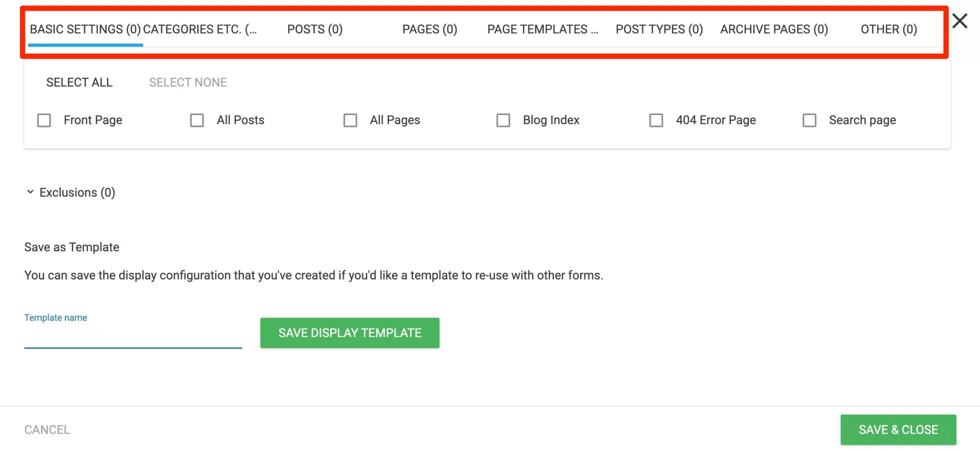Open the Pages (0) tab
Viewport: 980px width, 451px height.
[x=430, y=29]
